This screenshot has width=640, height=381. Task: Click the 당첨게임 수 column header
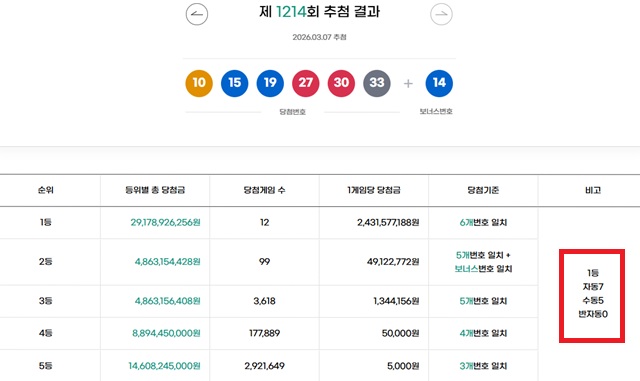264,190
